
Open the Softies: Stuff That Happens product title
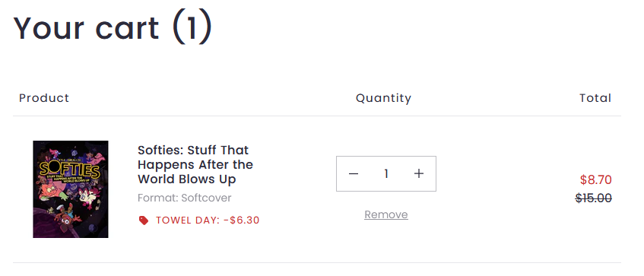click(x=195, y=164)
